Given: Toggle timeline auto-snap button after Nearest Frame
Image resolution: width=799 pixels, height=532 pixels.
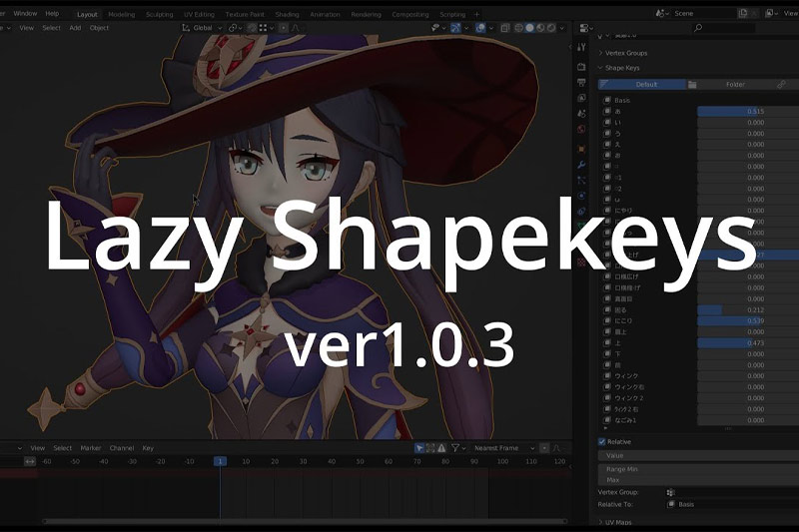Looking at the screenshot, I should pos(544,448).
